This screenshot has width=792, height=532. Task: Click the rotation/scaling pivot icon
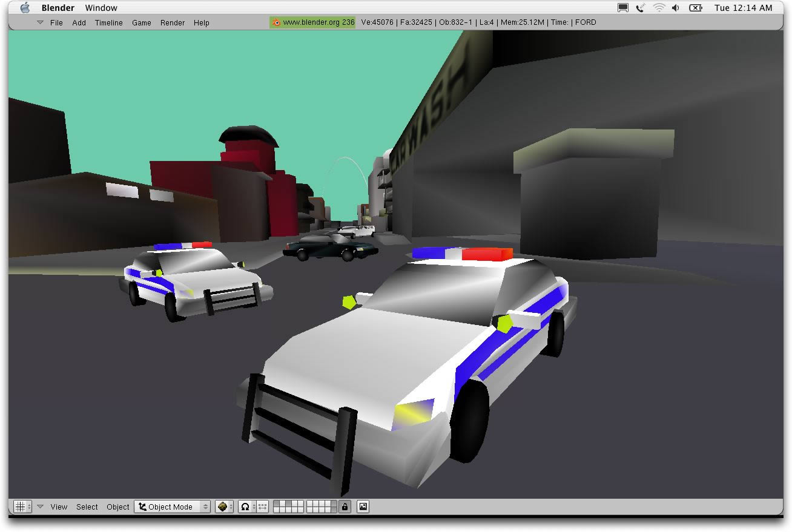(245, 507)
